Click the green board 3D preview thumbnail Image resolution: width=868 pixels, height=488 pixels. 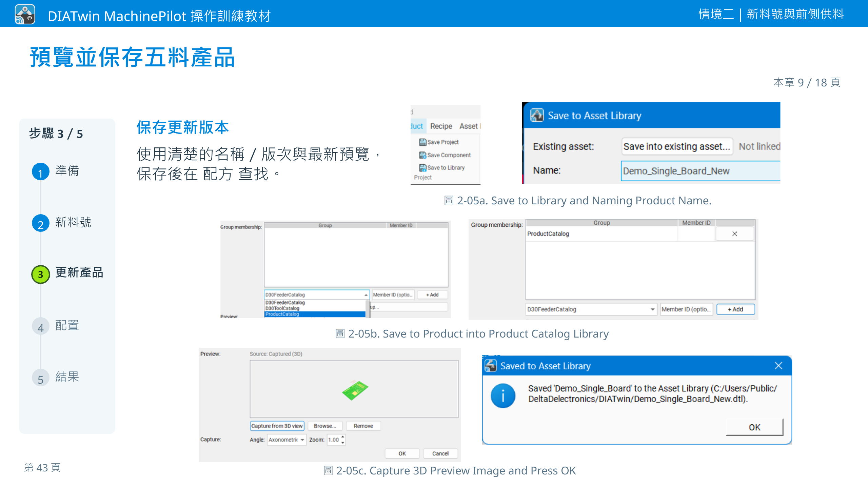(x=355, y=390)
